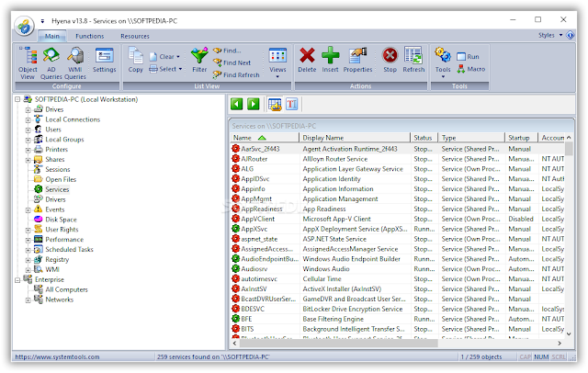Switch to the Resources ribbon tab

[x=135, y=36]
